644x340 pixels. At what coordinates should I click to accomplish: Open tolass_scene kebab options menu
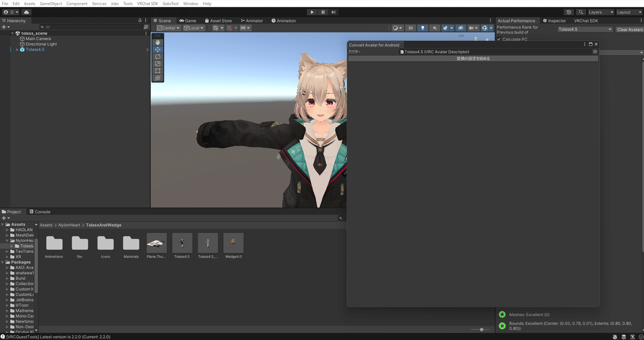[x=146, y=33]
